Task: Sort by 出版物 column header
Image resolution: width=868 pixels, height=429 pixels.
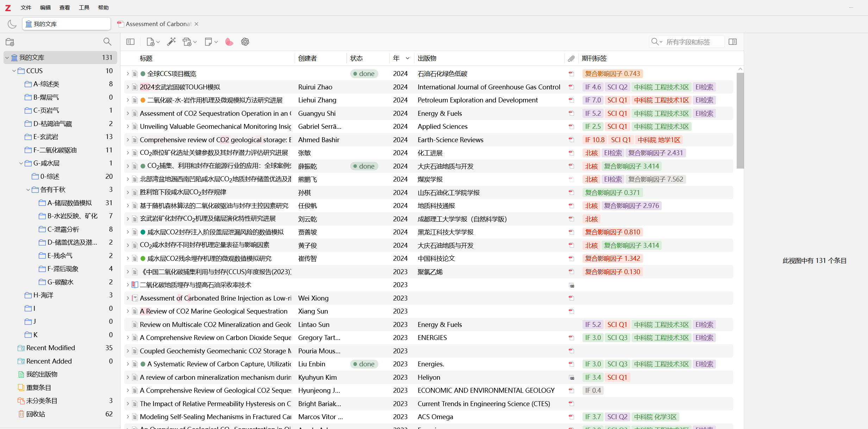Action: point(427,58)
